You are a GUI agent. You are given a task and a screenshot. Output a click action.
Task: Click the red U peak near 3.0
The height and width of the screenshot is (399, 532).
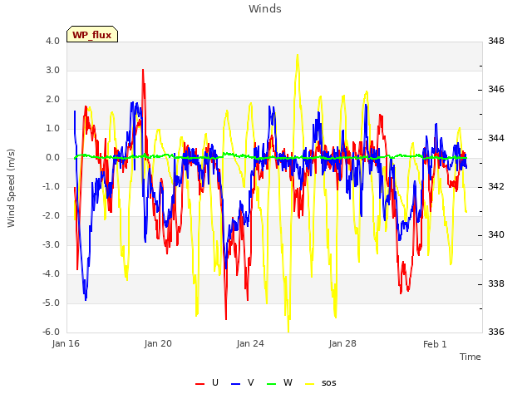pos(143,70)
